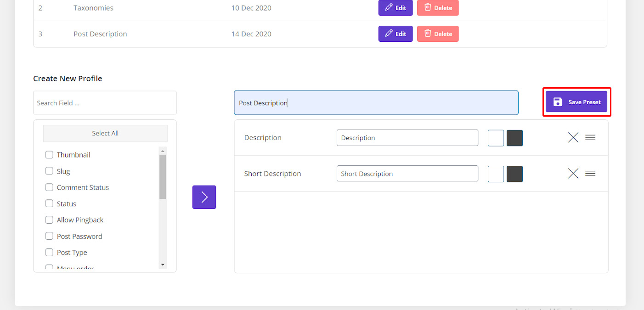Viewport: 644px width, 310px height.
Task: Tick the Comment Status checkbox
Action: tap(49, 187)
